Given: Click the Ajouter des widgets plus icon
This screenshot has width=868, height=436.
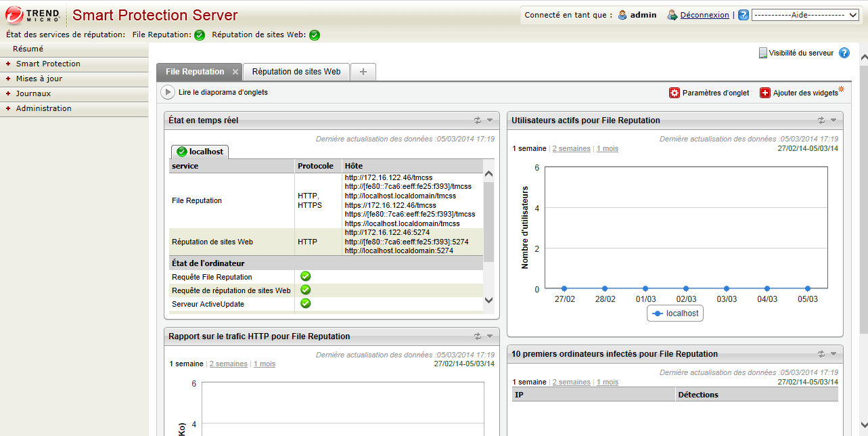Looking at the screenshot, I should tap(764, 93).
